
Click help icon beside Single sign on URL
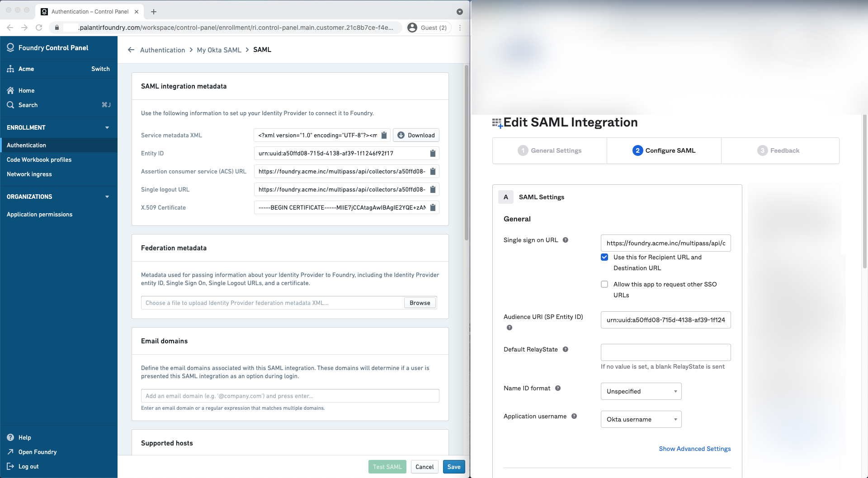click(565, 240)
